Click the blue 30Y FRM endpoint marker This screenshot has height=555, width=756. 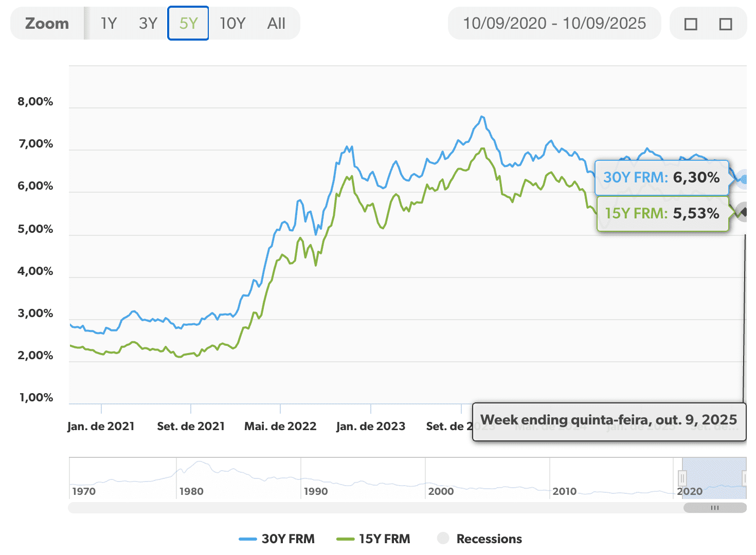point(744,179)
